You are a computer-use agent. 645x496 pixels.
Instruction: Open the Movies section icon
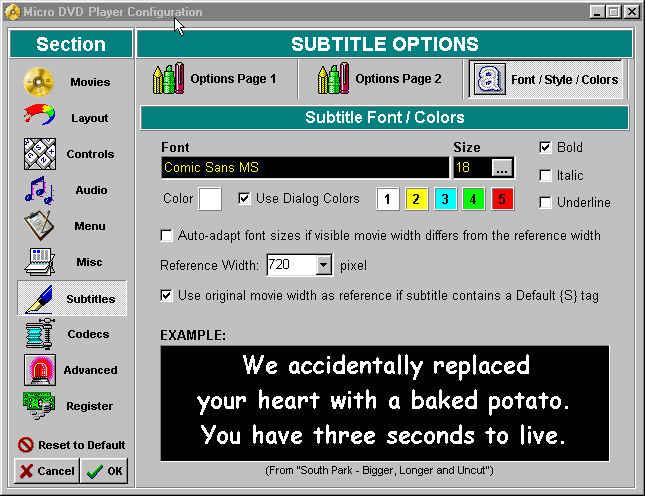tap(39, 82)
